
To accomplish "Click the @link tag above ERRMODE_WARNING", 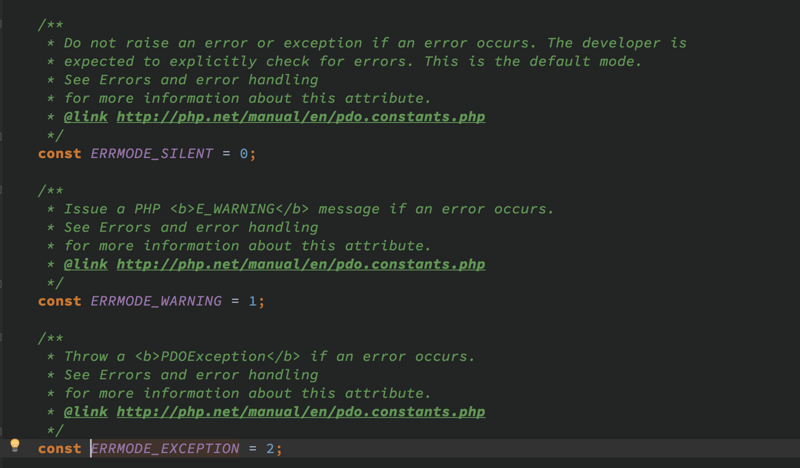I will click(x=86, y=265).
